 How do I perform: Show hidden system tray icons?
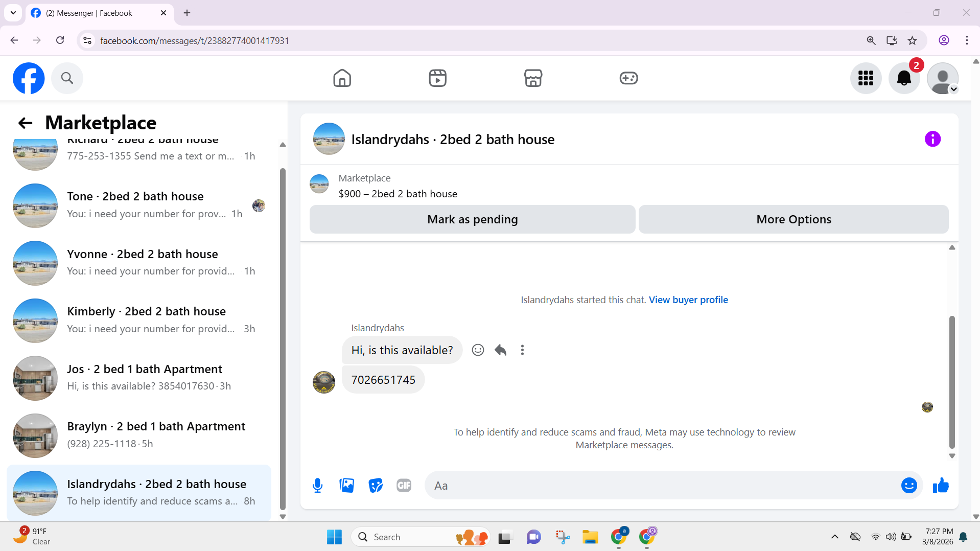(834, 537)
